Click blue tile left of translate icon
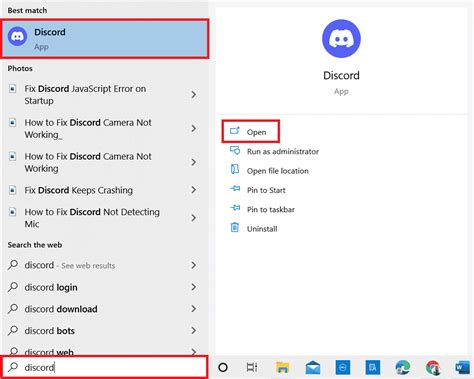The height and width of the screenshot is (379, 474). 343,367
